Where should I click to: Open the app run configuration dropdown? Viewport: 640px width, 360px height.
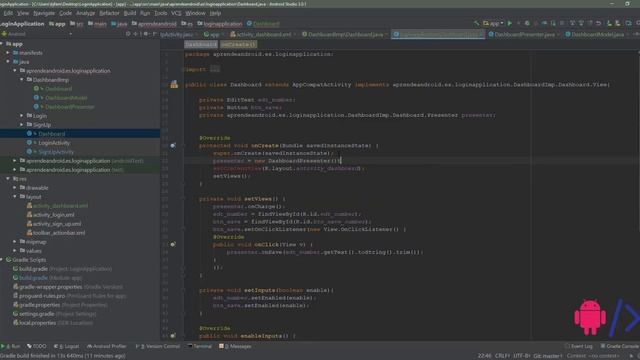(493, 24)
